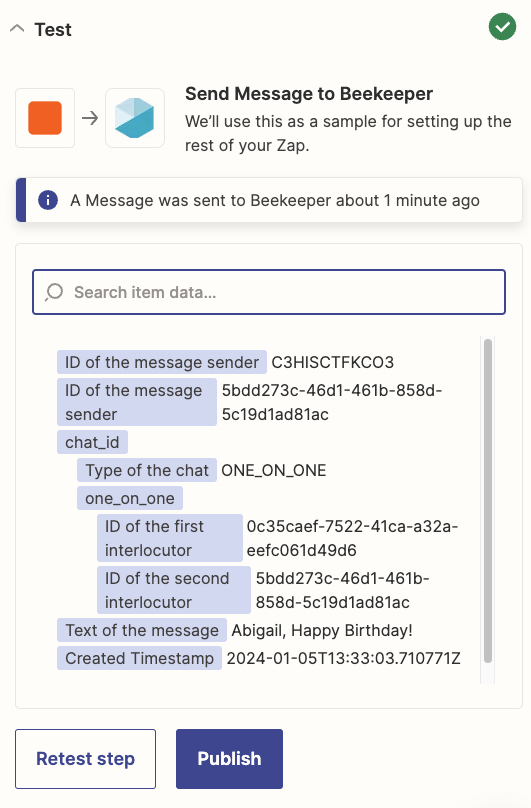Screen dimensions: 531x808
Task: Click the blue info icon
Action: tap(48, 200)
